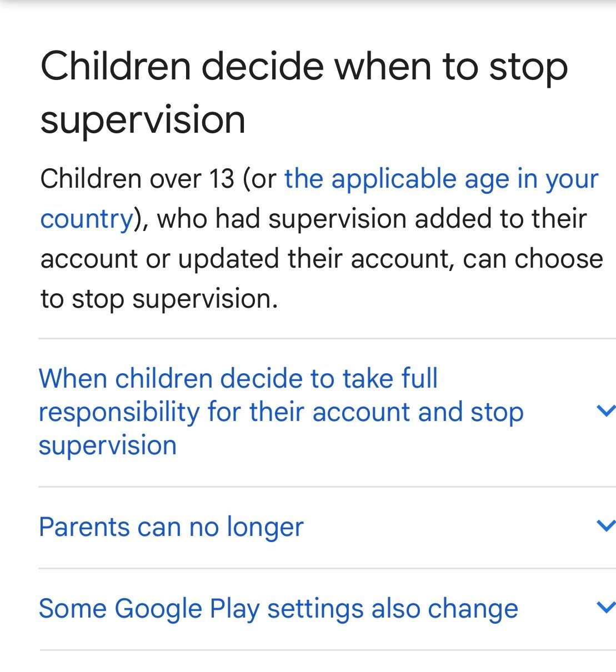This screenshot has height=672, width=616.
Task: Expand the "Parents can no longer" section title
Action: click(x=171, y=527)
